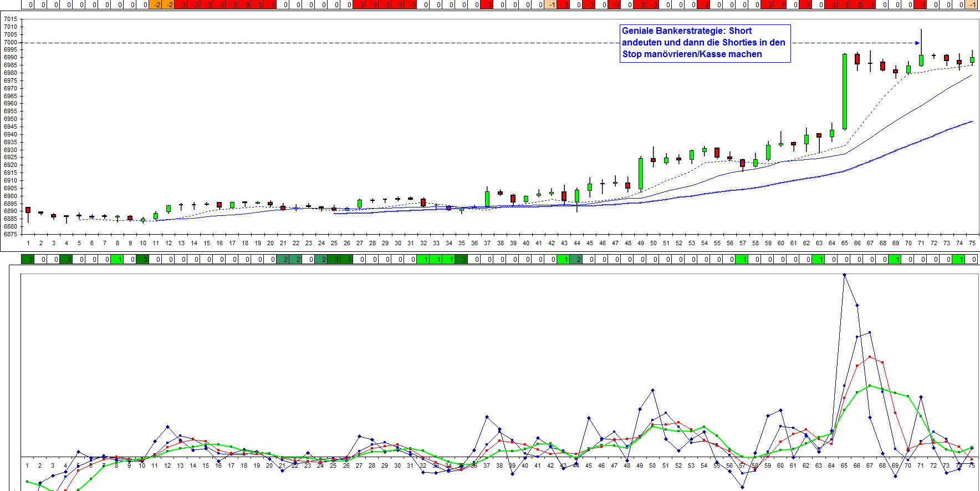Click the first red candle at bar 1
This screenshot has width=980, height=491.
[x=28, y=210]
